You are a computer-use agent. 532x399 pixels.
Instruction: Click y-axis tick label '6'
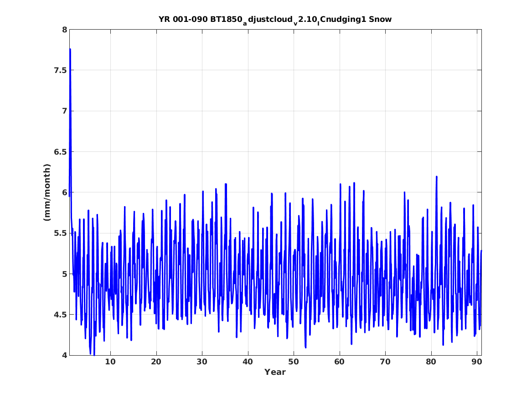tap(64, 192)
